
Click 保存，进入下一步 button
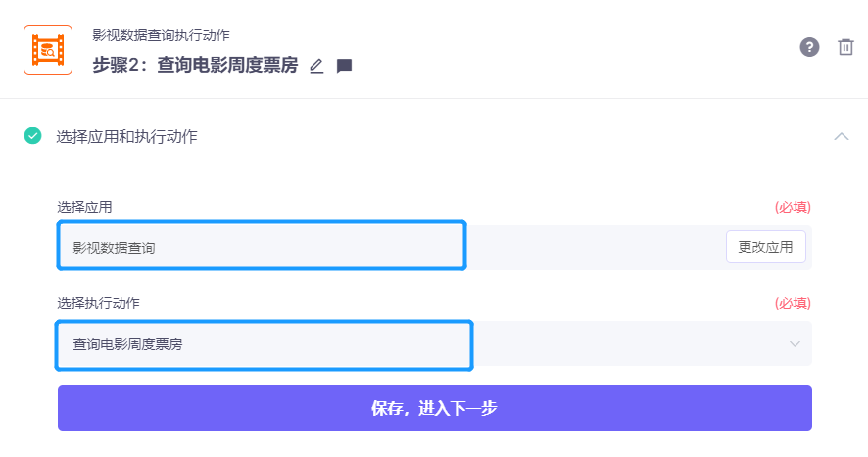point(435,408)
